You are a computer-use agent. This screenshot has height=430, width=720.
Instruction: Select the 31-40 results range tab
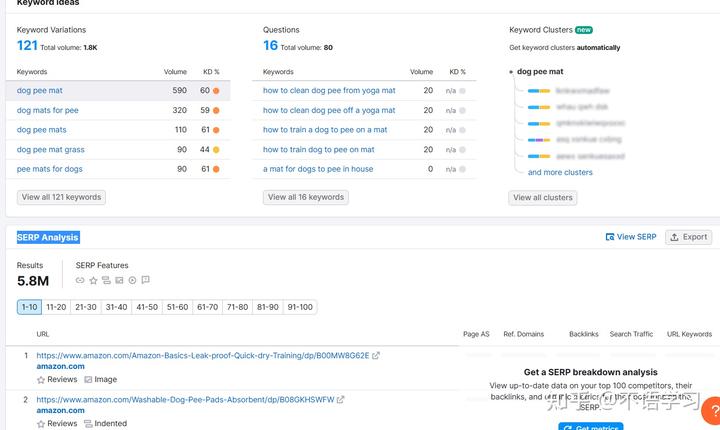pyautogui.click(x=116, y=307)
